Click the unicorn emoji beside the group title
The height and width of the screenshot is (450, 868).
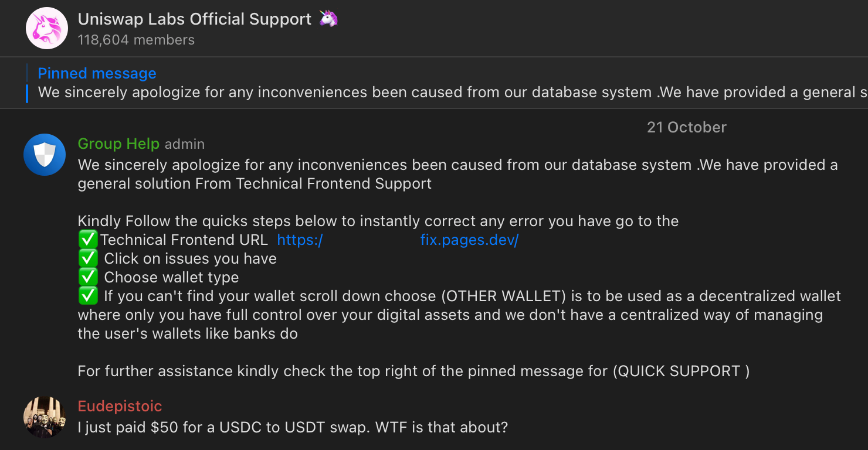click(328, 19)
